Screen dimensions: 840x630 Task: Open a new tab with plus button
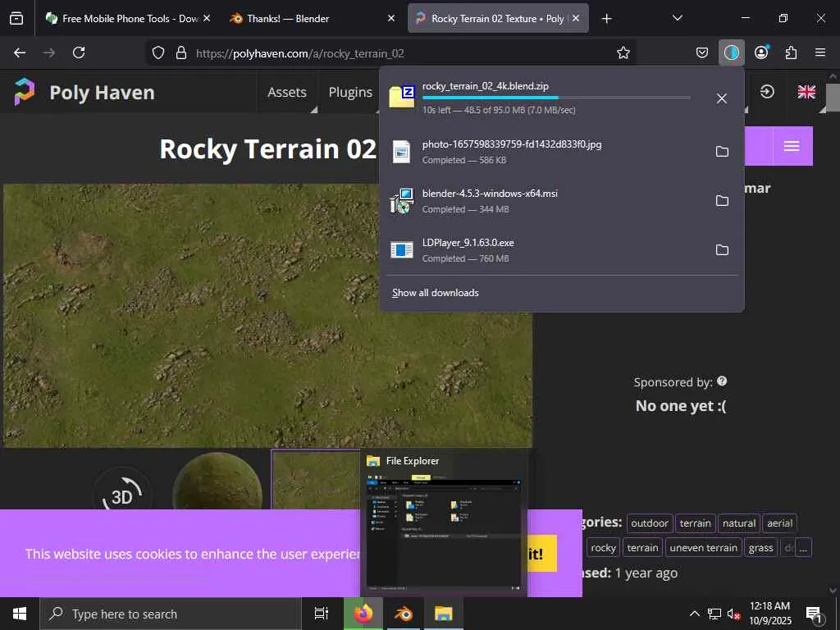click(606, 19)
